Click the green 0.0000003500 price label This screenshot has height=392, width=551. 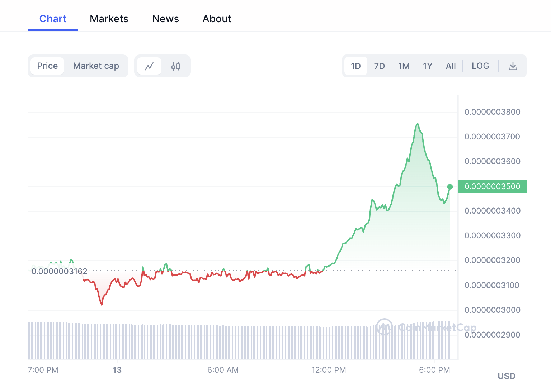[x=492, y=186]
